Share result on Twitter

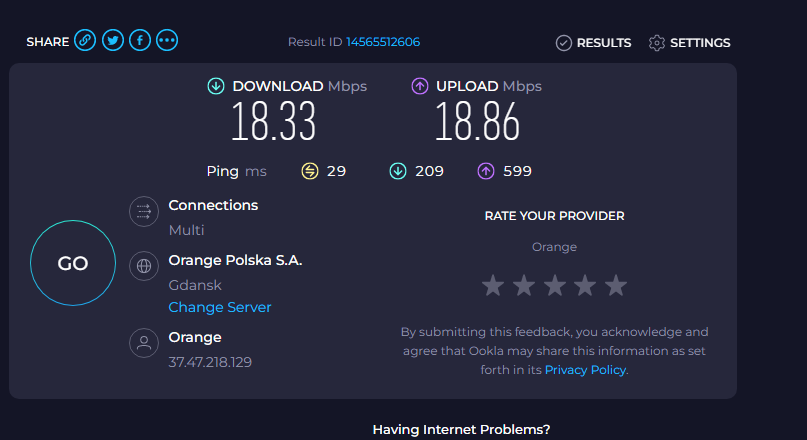click(x=112, y=41)
